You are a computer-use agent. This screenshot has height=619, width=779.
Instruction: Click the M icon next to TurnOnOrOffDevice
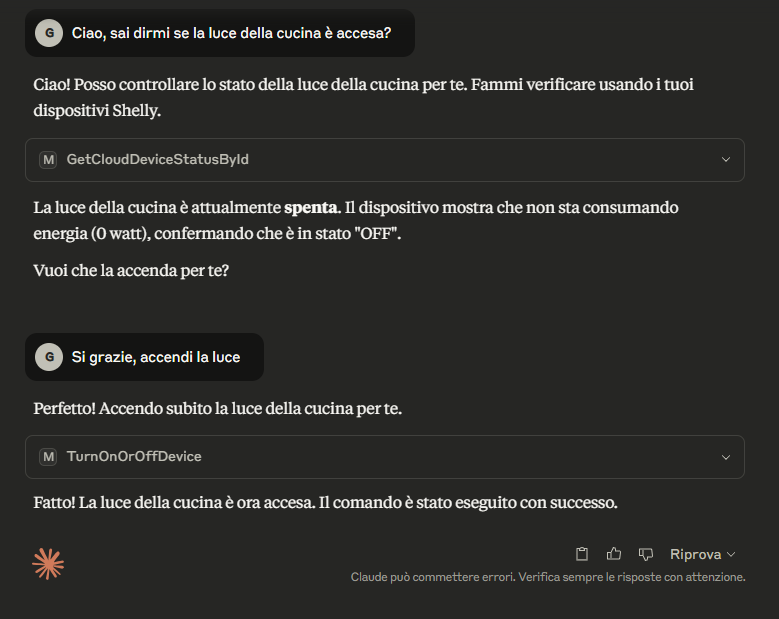pyautogui.click(x=48, y=457)
